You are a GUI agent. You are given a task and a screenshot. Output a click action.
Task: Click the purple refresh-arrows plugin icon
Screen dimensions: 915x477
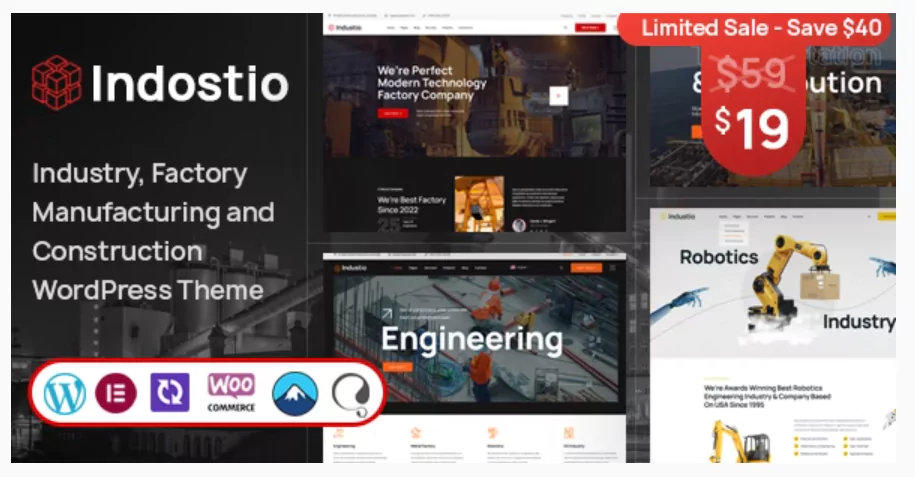[x=170, y=392]
